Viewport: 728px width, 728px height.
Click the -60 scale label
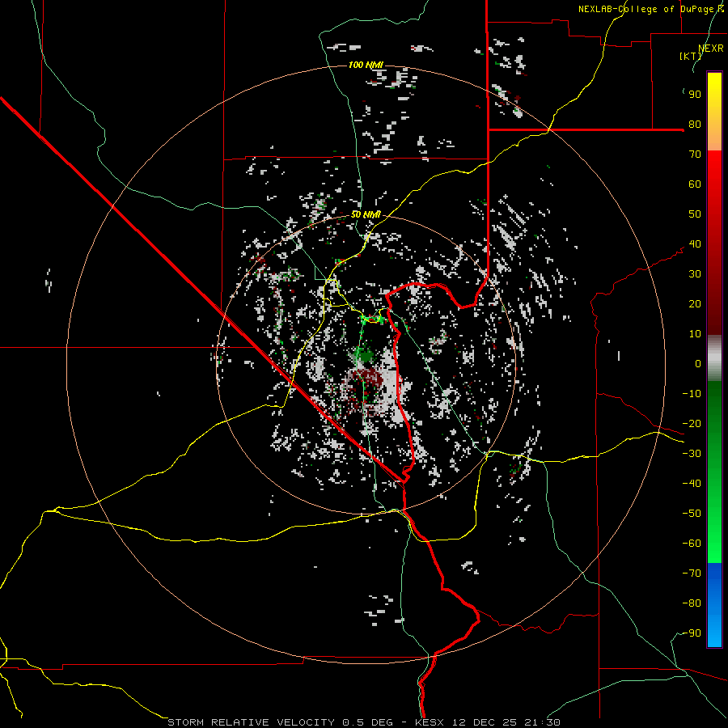pos(692,544)
